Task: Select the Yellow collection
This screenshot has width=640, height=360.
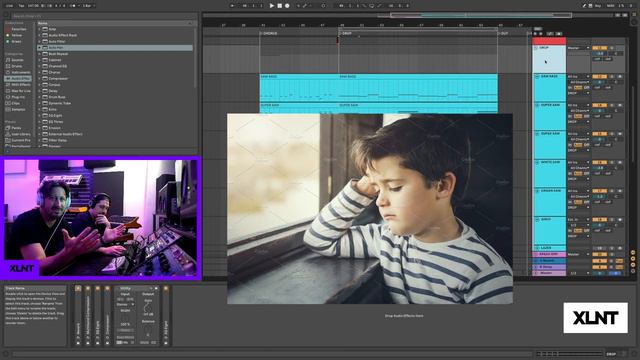Action: 17,36
